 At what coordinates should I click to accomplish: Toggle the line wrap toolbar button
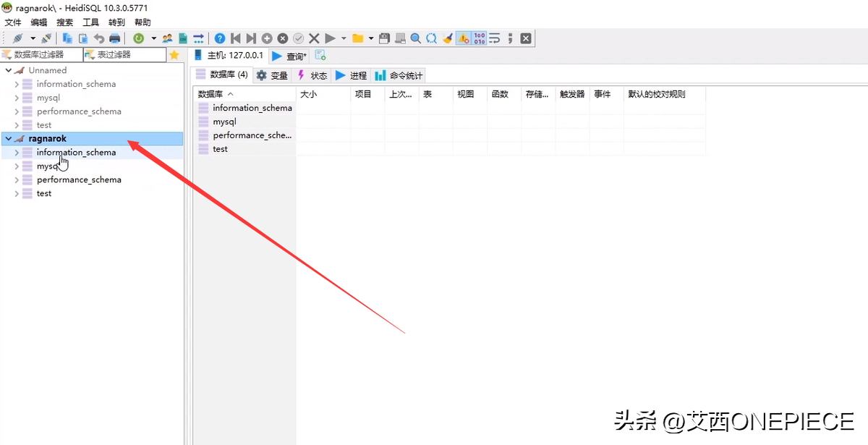click(495, 38)
